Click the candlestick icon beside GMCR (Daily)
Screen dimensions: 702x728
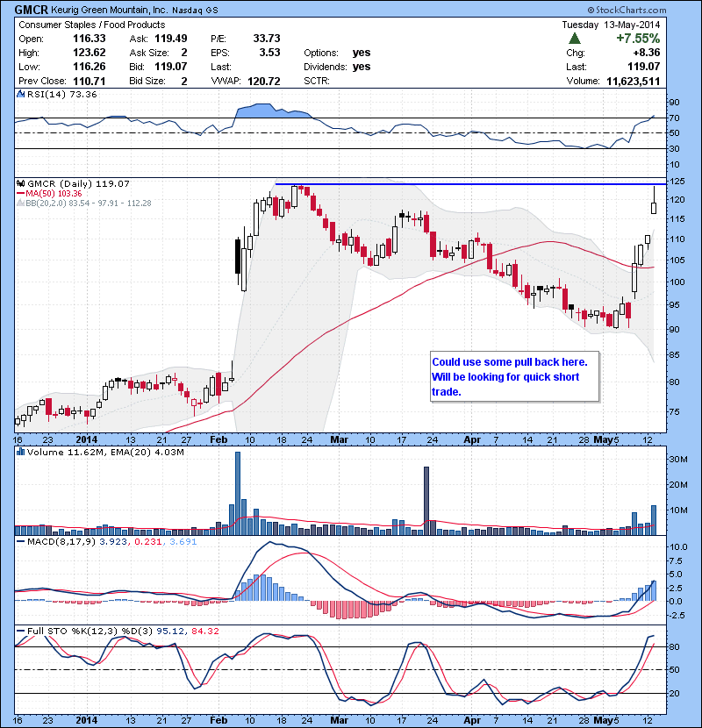20,183
